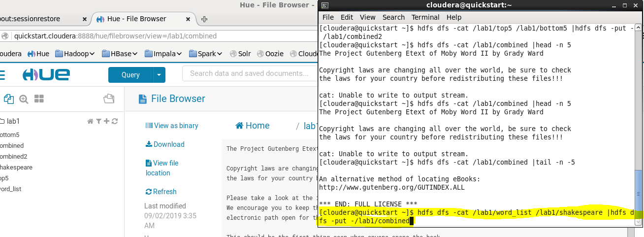Open the terminal Help menu
This screenshot has width=644, height=237.
pos(454,17)
